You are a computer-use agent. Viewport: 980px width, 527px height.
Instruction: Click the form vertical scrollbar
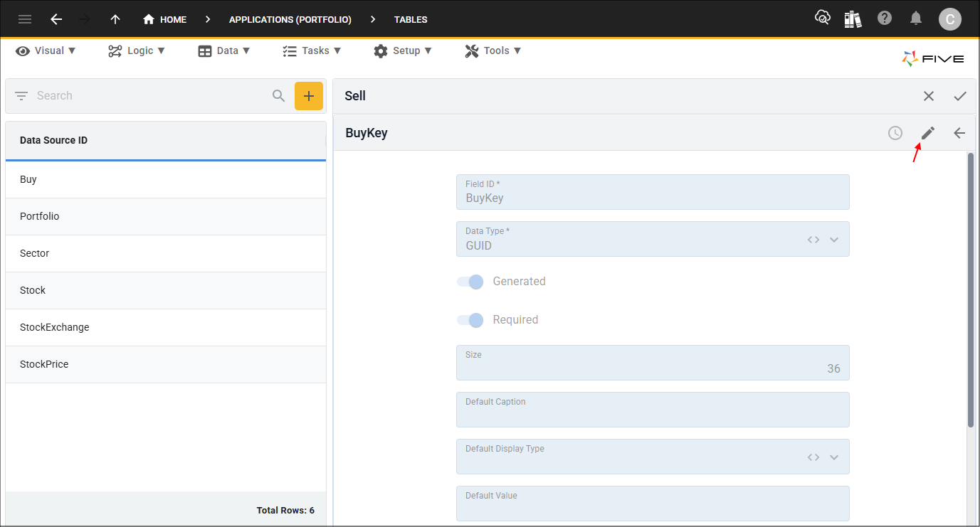(x=971, y=290)
